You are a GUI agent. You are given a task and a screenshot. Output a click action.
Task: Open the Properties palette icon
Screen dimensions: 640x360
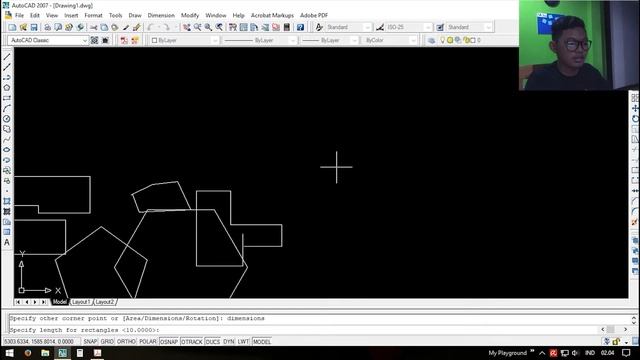point(233,27)
